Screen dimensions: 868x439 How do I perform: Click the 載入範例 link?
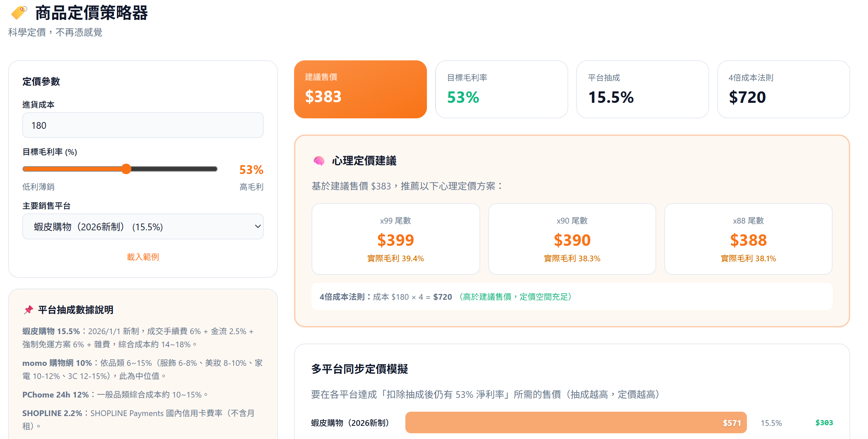[143, 257]
